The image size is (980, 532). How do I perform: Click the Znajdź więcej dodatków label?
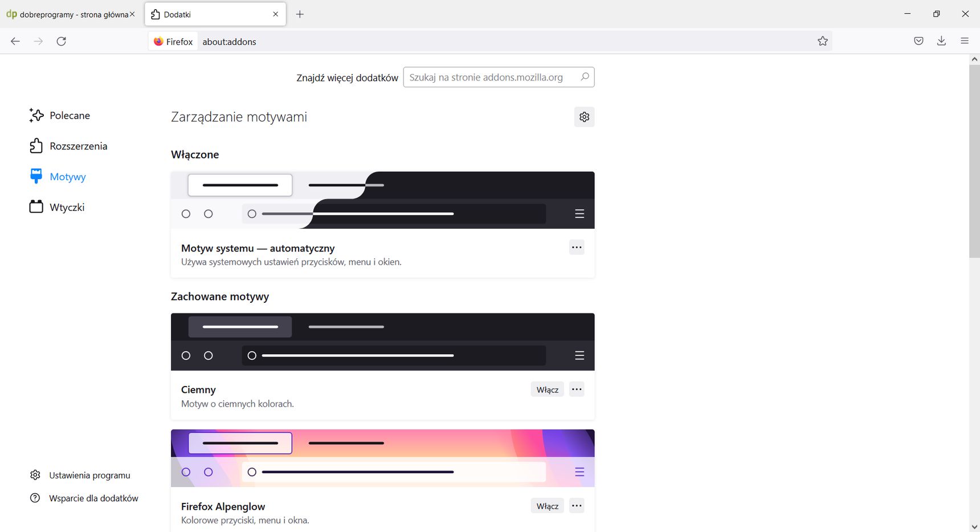point(347,78)
